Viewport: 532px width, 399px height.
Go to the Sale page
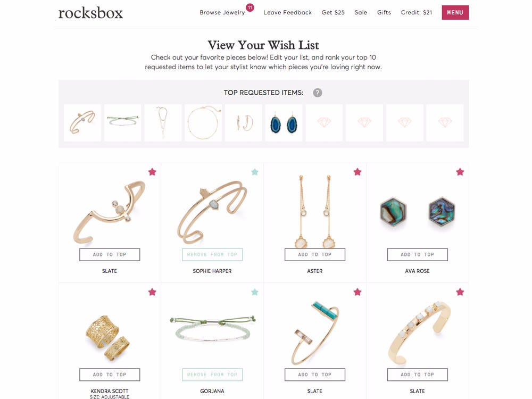(x=361, y=13)
